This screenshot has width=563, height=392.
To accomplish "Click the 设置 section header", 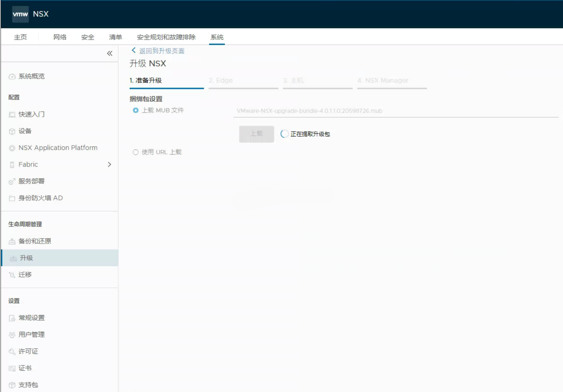I will click(14, 301).
